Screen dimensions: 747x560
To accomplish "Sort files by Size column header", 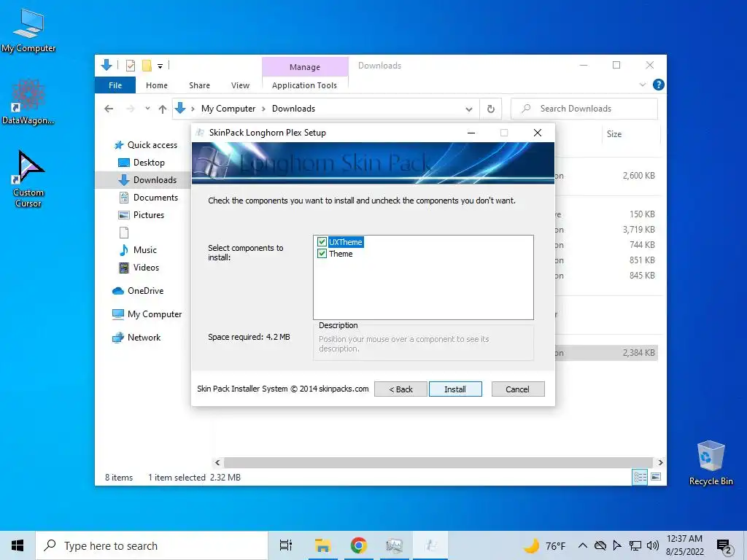I will point(614,134).
